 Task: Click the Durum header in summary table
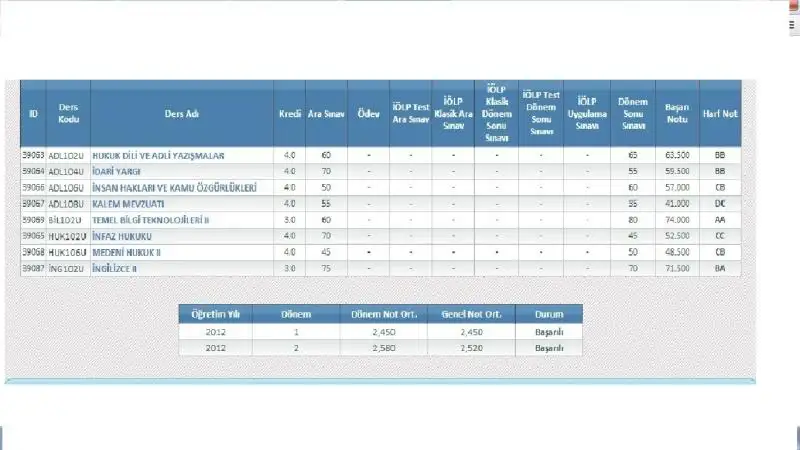click(549, 313)
